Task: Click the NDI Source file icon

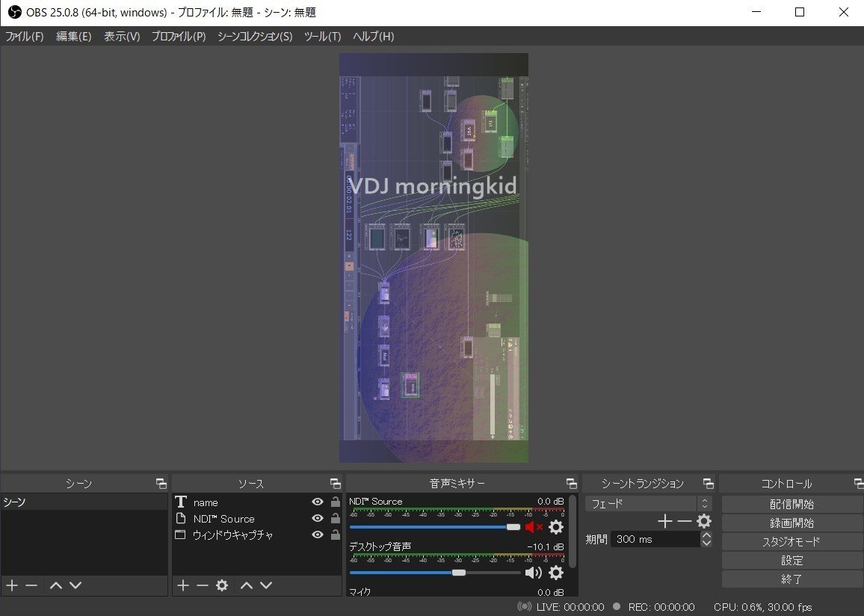Action: click(181, 519)
